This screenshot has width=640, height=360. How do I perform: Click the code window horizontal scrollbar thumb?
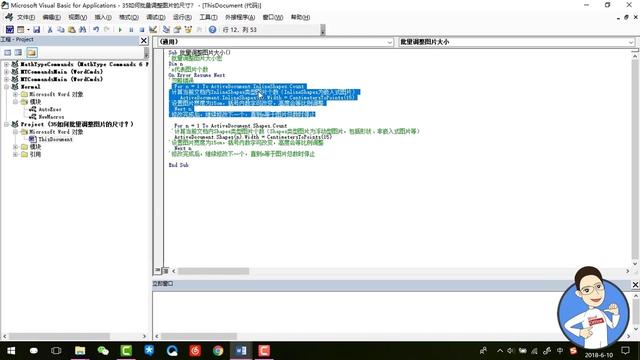(x=213, y=271)
